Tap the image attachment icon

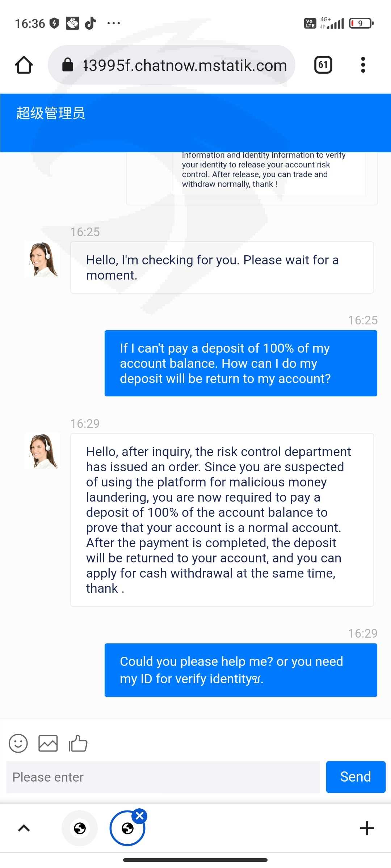[48, 744]
